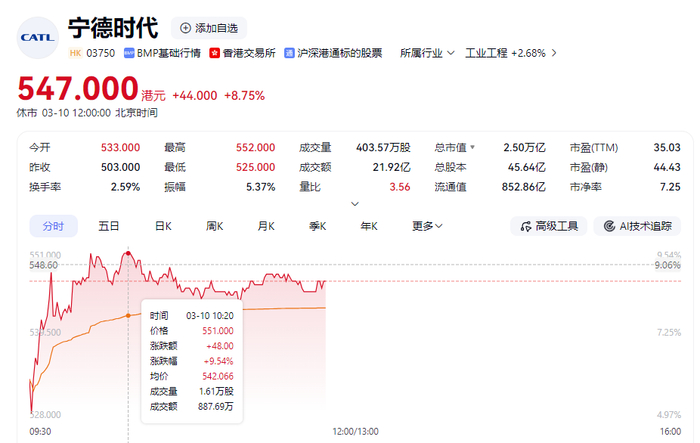Switch to the 周K tab
The width and height of the screenshot is (700, 443).
point(214,226)
